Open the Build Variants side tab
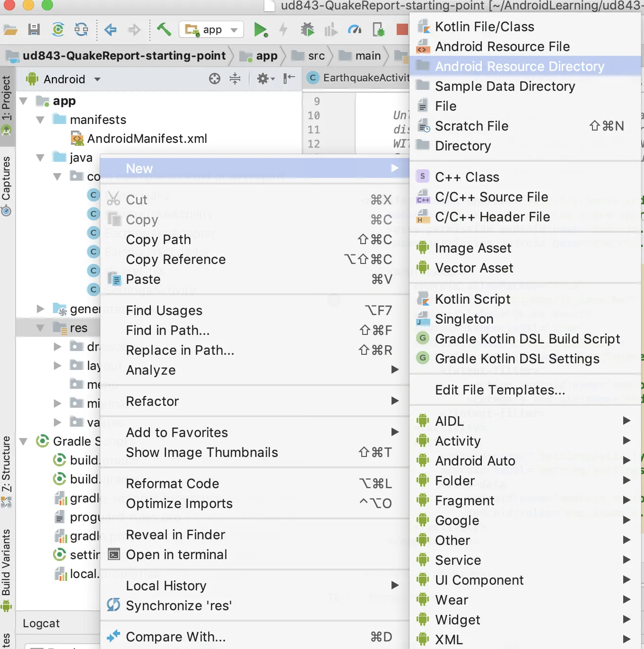Screen dimensions: 644x649 pyautogui.click(x=6, y=570)
